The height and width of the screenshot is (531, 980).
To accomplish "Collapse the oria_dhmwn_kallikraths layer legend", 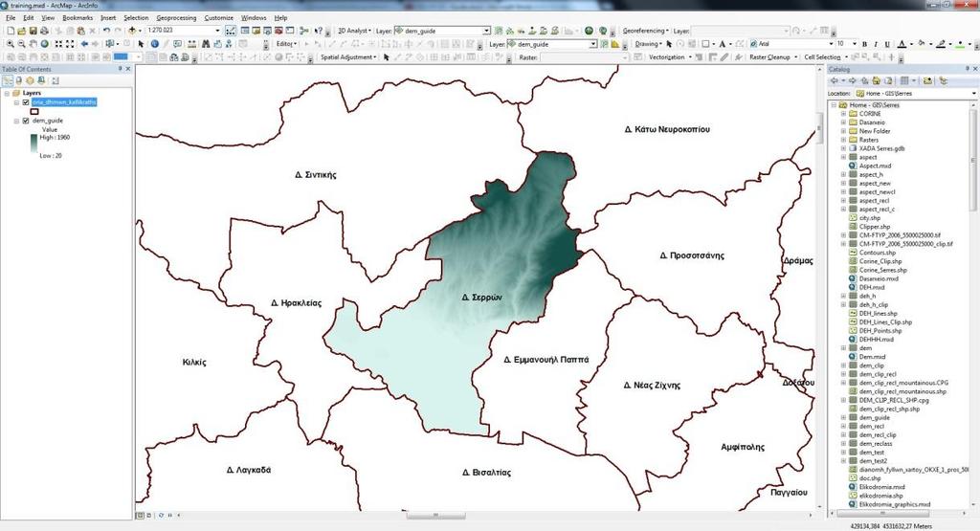I will (x=17, y=102).
